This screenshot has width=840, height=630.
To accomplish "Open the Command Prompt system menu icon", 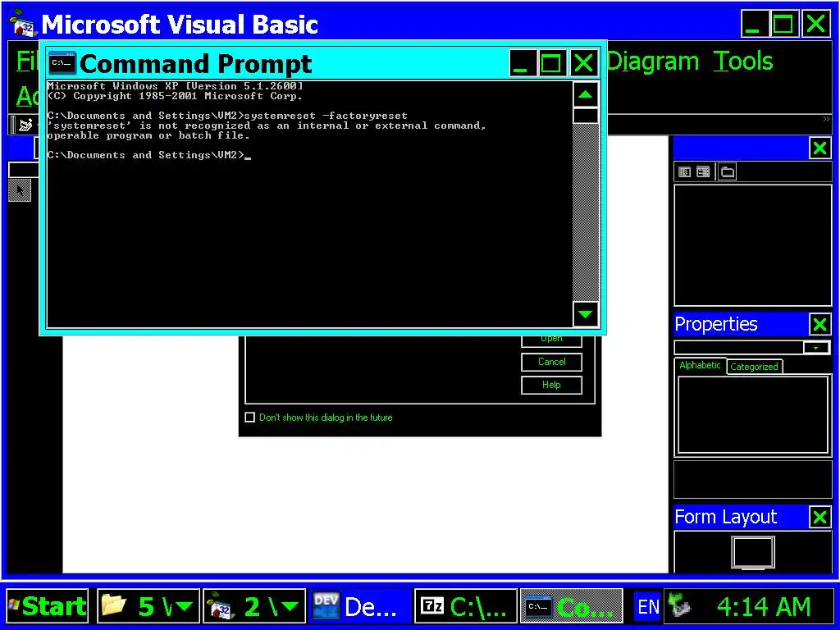I will [x=62, y=63].
